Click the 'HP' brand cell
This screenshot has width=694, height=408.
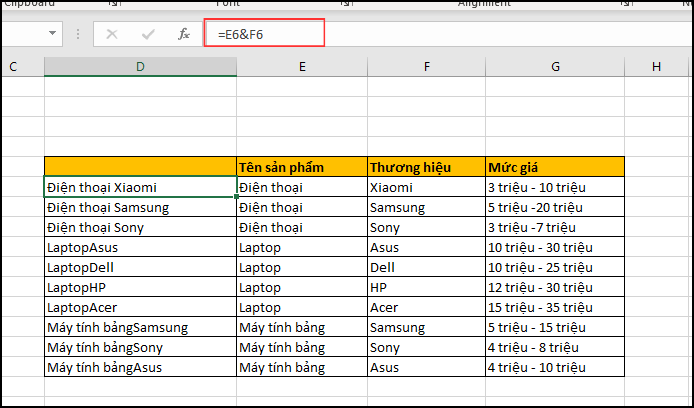click(x=426, y=287)
